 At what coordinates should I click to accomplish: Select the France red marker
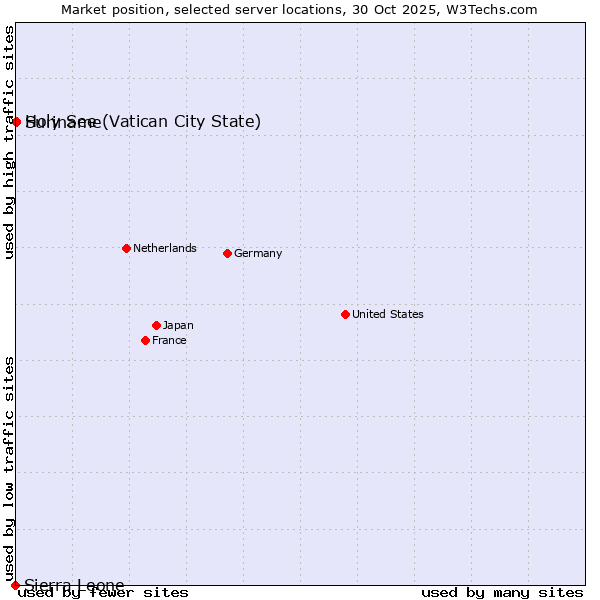coord(145,340)
